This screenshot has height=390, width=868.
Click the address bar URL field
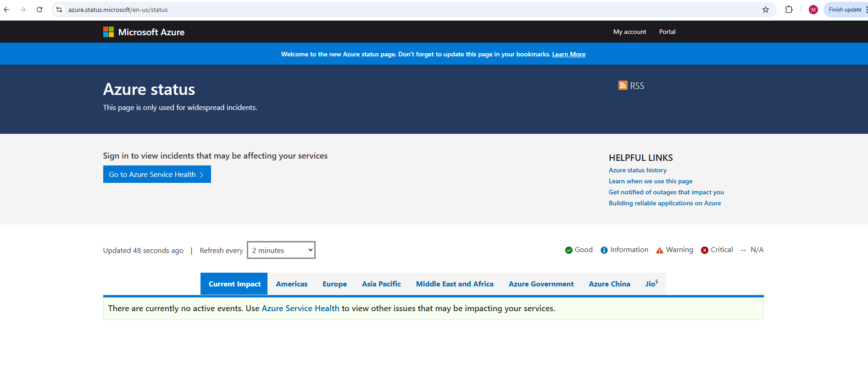413,10
